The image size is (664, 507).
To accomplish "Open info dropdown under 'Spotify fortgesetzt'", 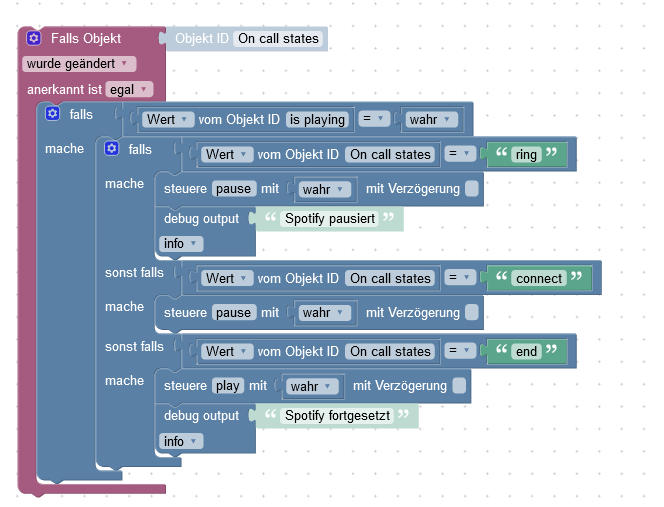I will [181, 441].
